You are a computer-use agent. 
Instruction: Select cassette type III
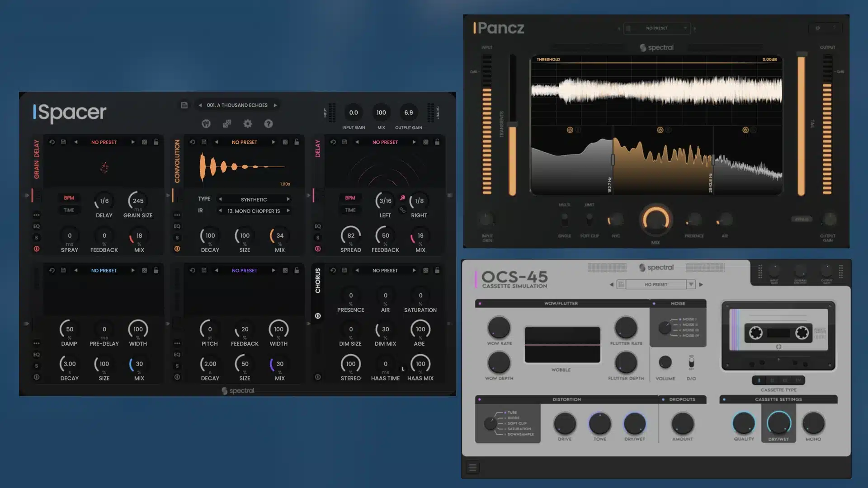click(785, 380)
